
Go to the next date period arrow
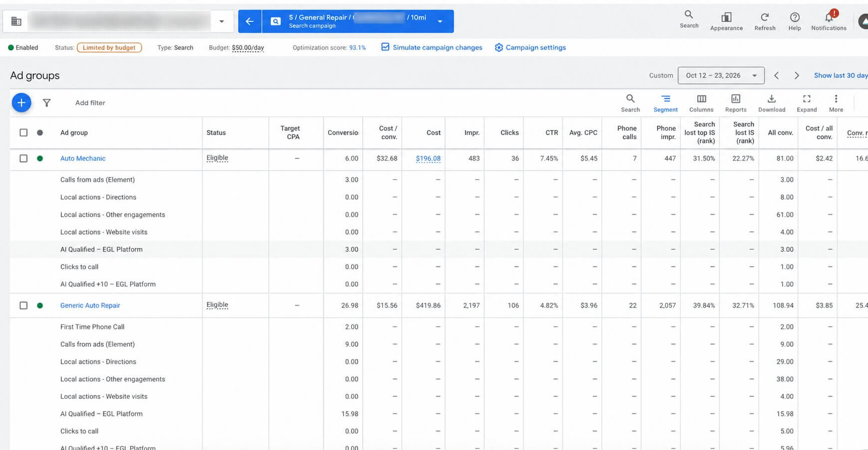(x=797, y=75)
